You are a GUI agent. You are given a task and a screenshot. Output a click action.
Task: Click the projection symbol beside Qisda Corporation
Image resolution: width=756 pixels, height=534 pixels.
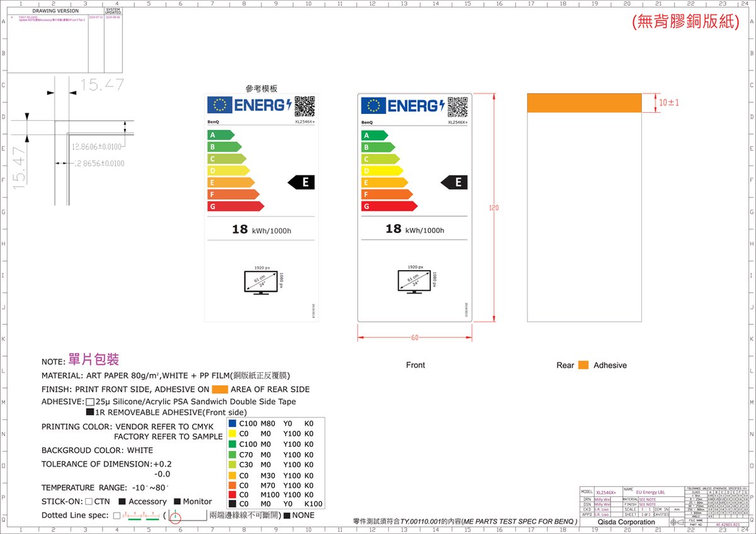[x=677, y=523]
